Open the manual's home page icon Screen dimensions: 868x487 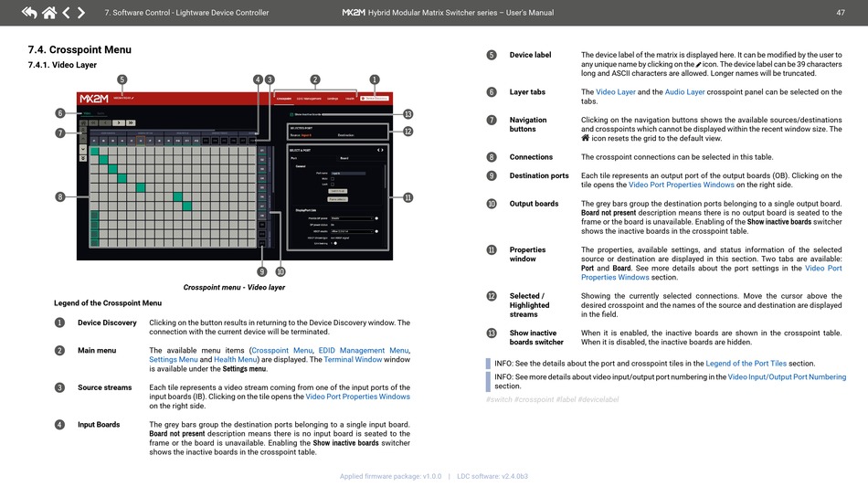[49, 12]
